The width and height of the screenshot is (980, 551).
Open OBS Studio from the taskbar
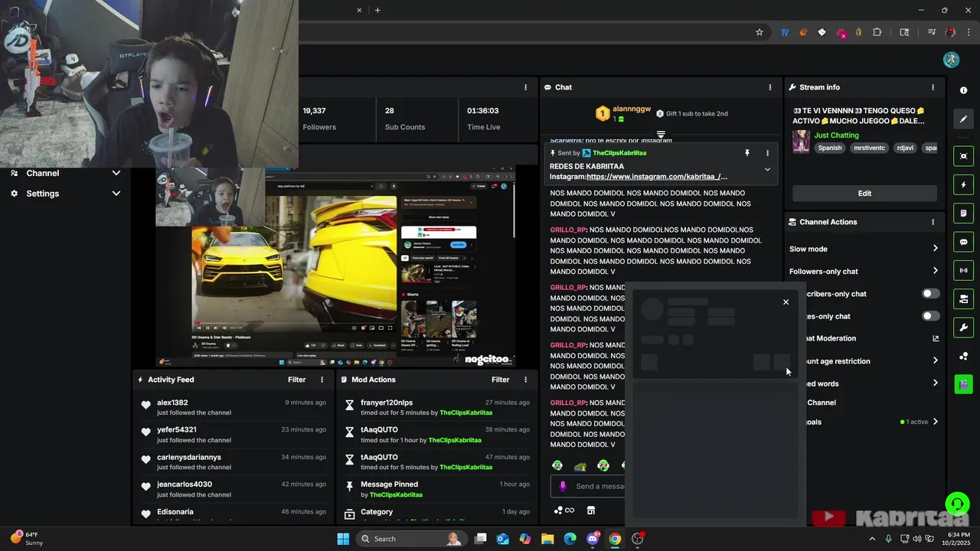click(637, 539)
